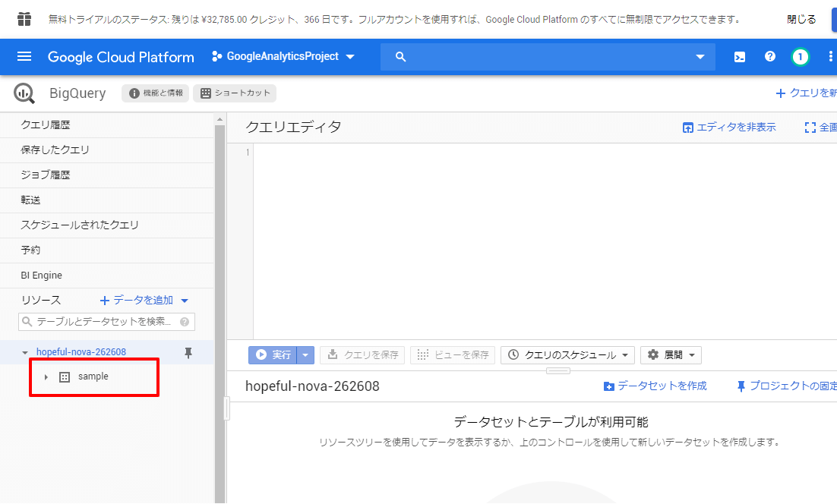Screen dimensions: 837x504
Task: Select クエリ履歴 in the left menu
Action: [x=46, y=125]
